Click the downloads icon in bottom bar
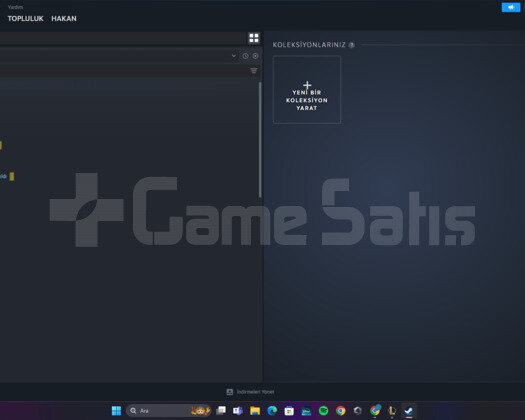525x420 pixels. tap(230, 392)
